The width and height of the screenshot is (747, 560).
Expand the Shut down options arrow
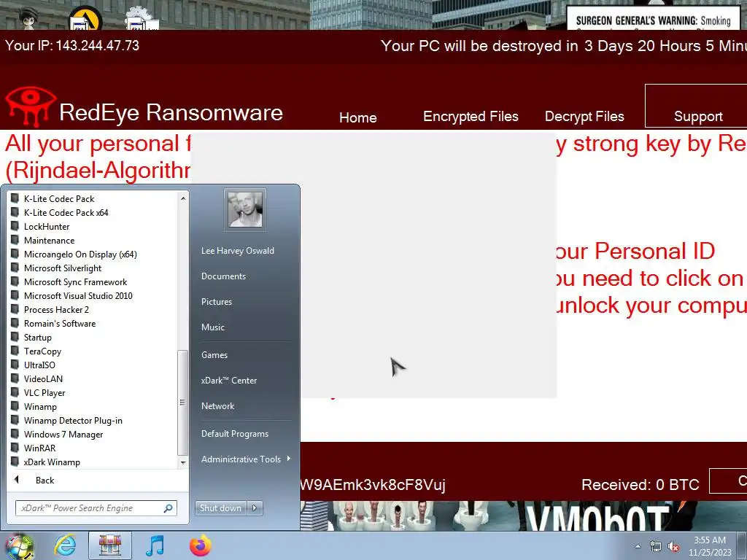click(255, 508)
